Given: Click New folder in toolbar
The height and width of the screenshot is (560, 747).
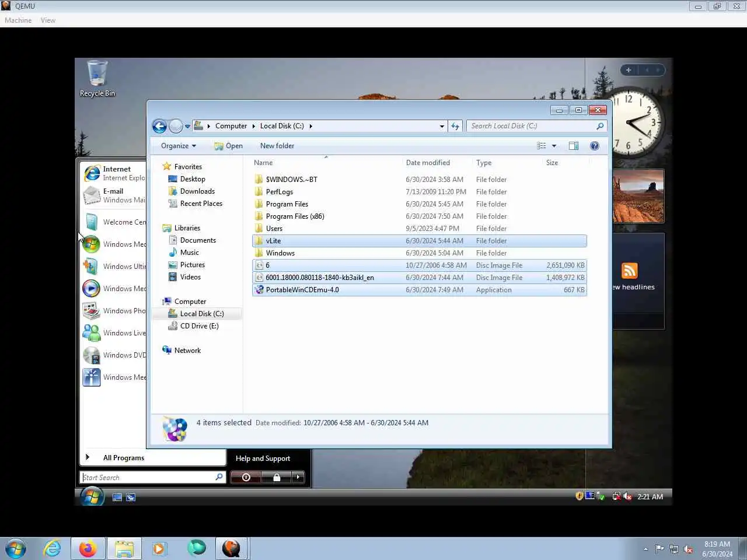Looking at the screenshot, I should click(277, 146).
